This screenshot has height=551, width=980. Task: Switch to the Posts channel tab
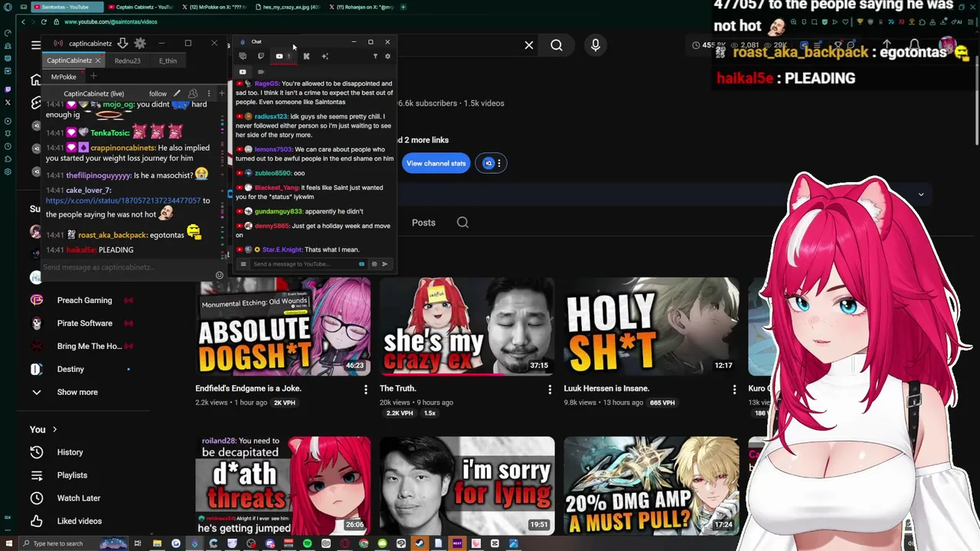[423, 223]
